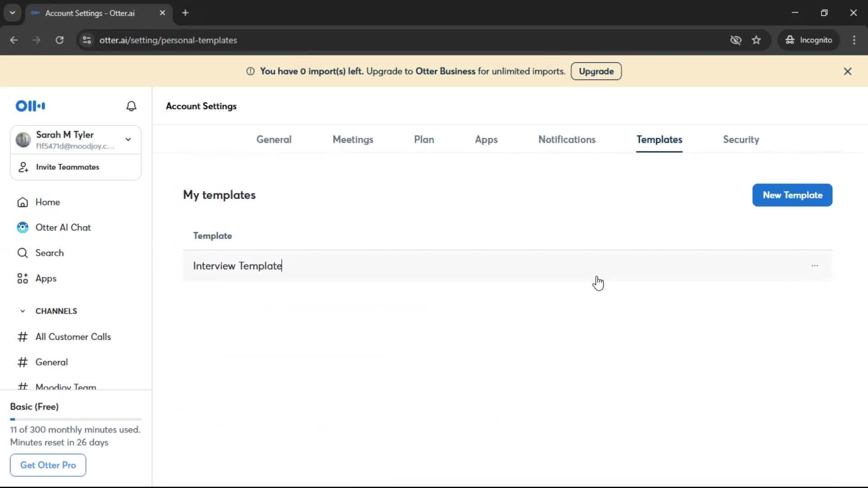Open a new browser tab
Viewport: 868px width, 488px height.
[x=185, y=13]
